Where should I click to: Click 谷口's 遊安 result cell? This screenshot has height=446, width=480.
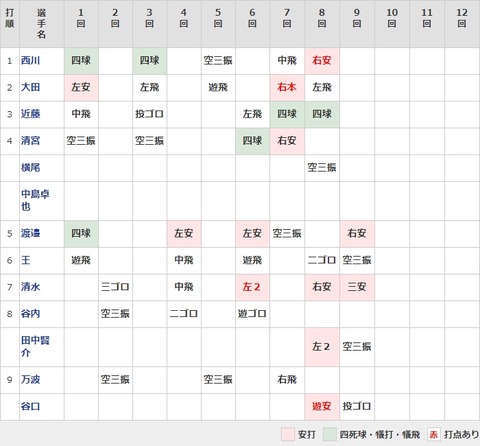[322, 406]
